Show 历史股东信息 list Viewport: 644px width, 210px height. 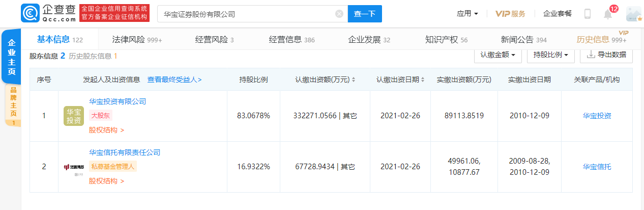tap(93, 56)
